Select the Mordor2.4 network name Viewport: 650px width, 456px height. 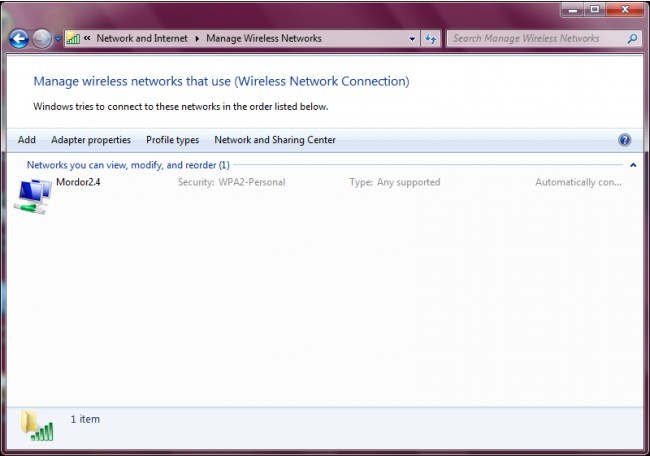tap(78, 182)
